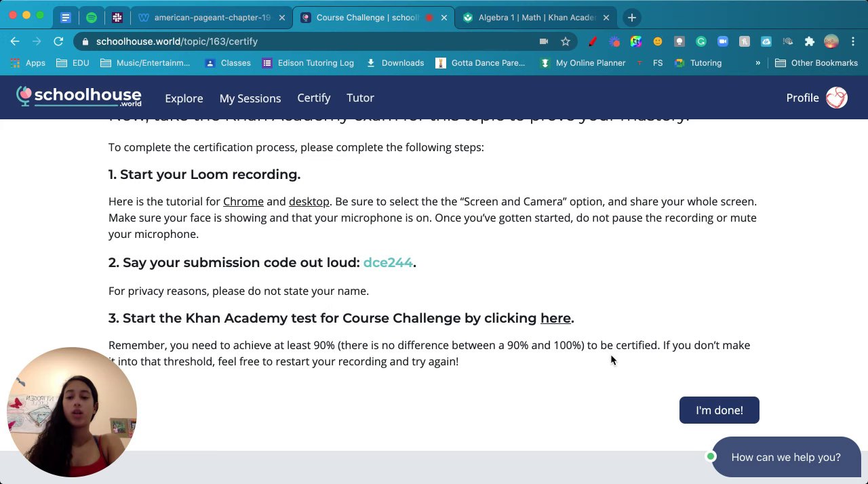The width and height of the screenshot is (868, 484).
Task: Open the pinned Slack tab
Action: (117, 18)
